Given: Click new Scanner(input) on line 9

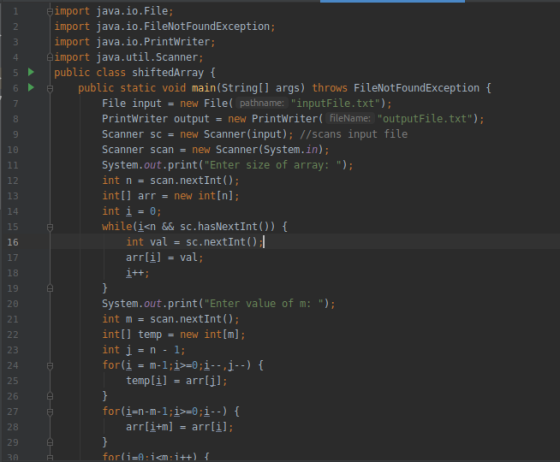Looking at the screenshot, I should coord(234,134).
